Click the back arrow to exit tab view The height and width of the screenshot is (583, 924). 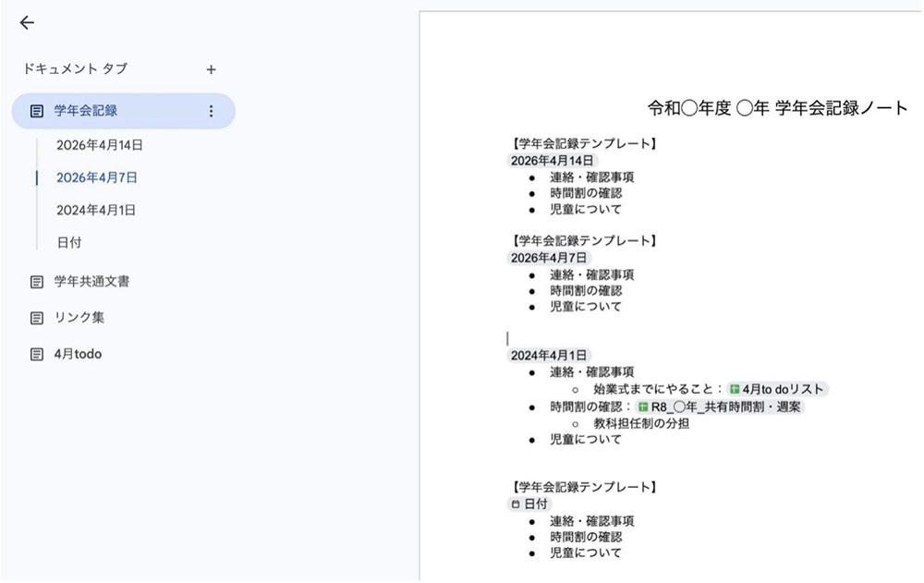(27, 22)
